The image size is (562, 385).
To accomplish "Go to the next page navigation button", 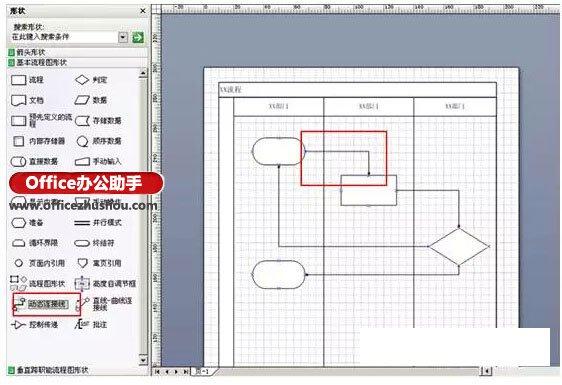I will pyautogui.click(x=176, y=372).
